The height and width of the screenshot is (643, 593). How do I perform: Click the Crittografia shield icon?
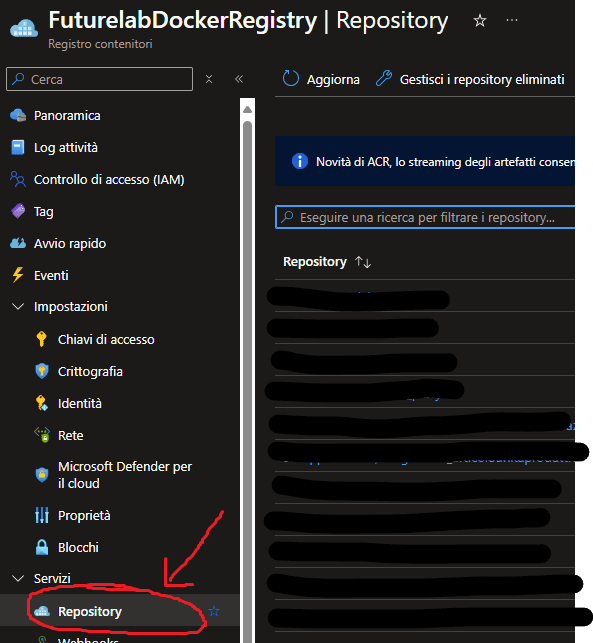click(42, 371)
